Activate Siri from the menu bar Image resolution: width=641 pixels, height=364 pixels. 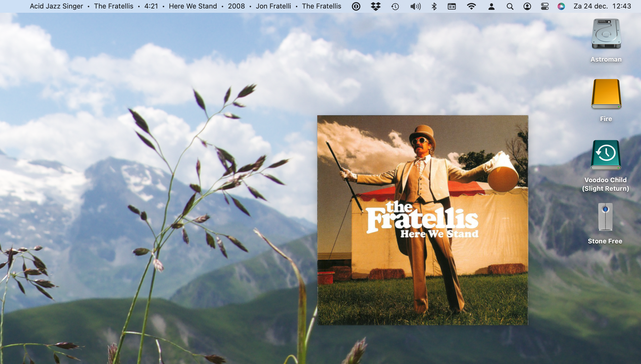tap(561, 6)
